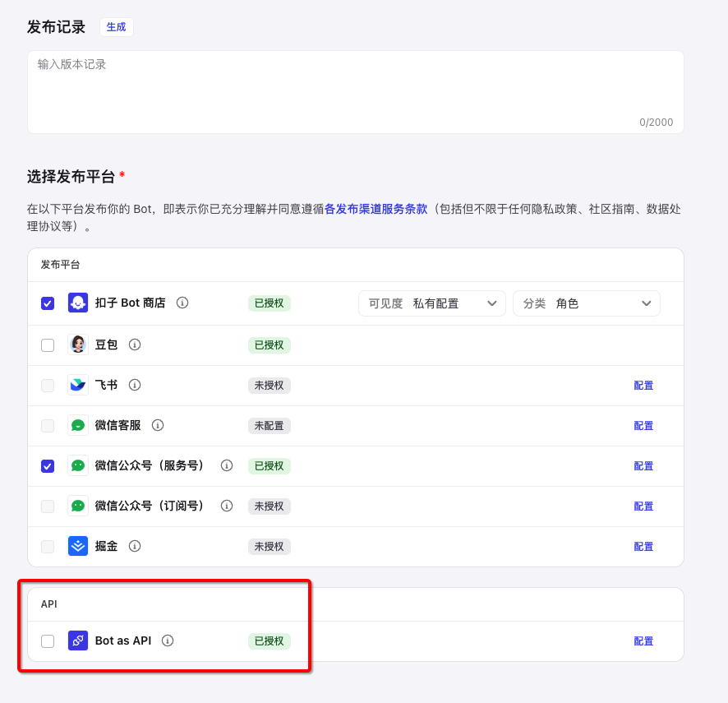Screen dimensions: 728x703
Task: Check the 豆包 platform checkbox
Action: (48, 345)
